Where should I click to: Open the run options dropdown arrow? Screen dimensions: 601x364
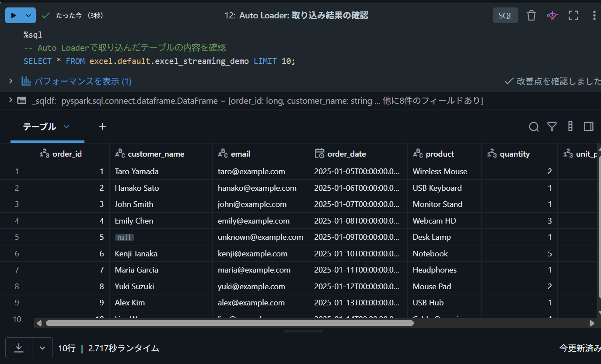click(x=28, y=15)
